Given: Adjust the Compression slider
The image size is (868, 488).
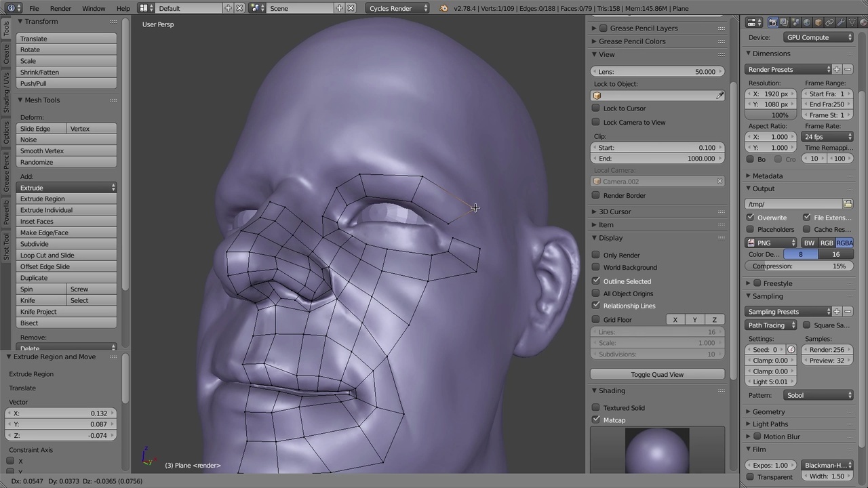Looking at the screenshot, I should point(799,266).
